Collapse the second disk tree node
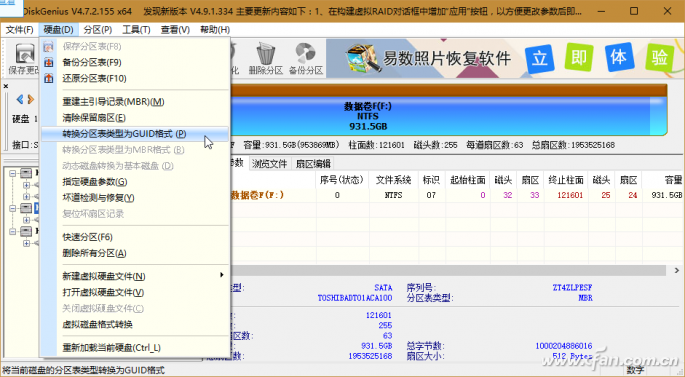The height and width of the screenshot is (377, 685). tap(13, 208)
